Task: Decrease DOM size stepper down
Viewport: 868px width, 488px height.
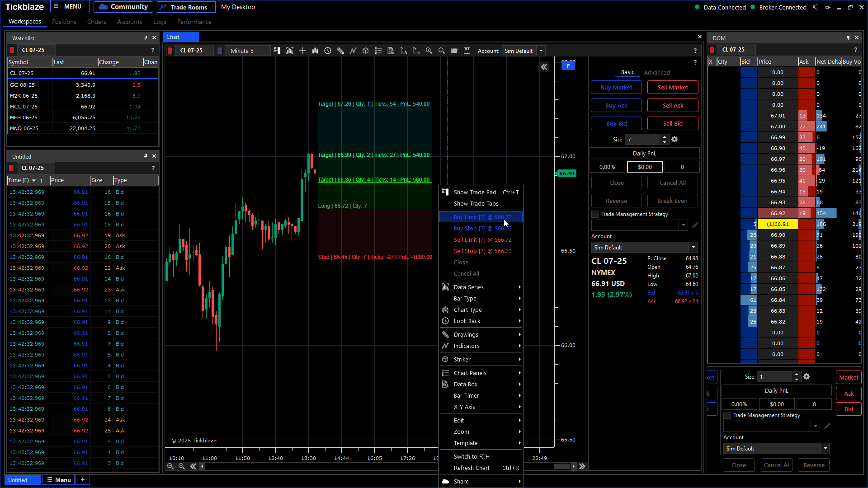Action: pyautogui.click(x=797, y=379)
